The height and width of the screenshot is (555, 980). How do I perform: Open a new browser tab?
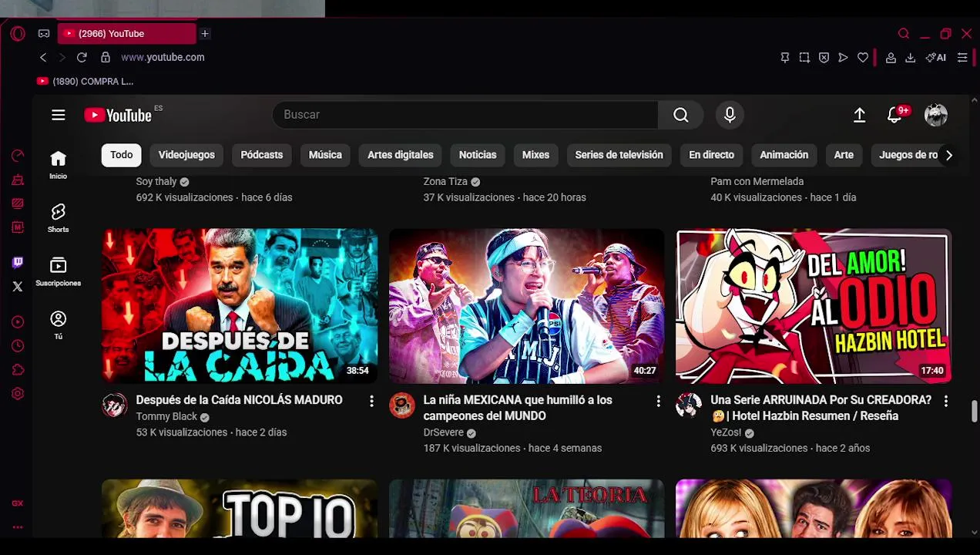(x=205, y=34)
